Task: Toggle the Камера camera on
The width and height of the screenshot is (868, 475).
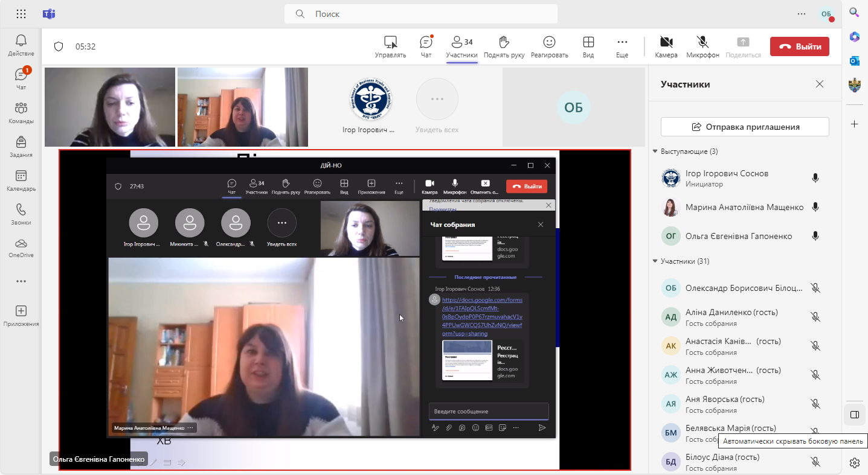Action: tap(666, 46)
